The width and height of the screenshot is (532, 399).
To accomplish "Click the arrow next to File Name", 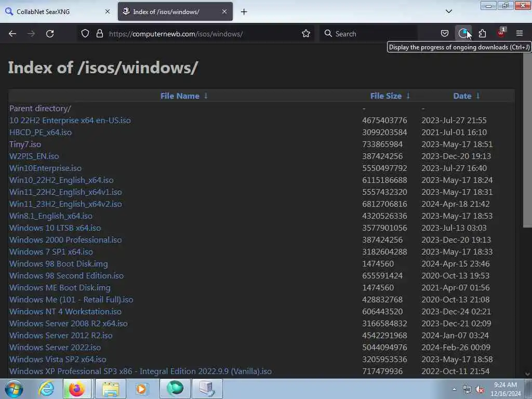I will (206, 96).
